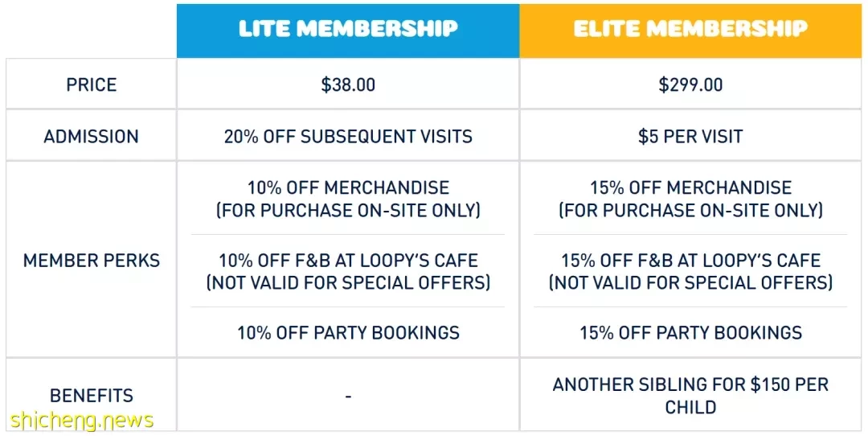Select the Member Perks row label
The width and height of the screenshot is (868, 436).
click(x=92, y=261)
